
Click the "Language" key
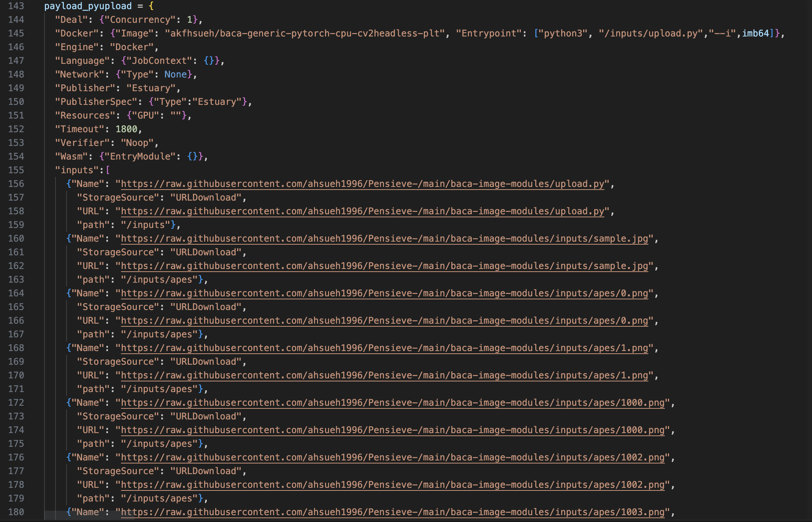coord(82,61)
